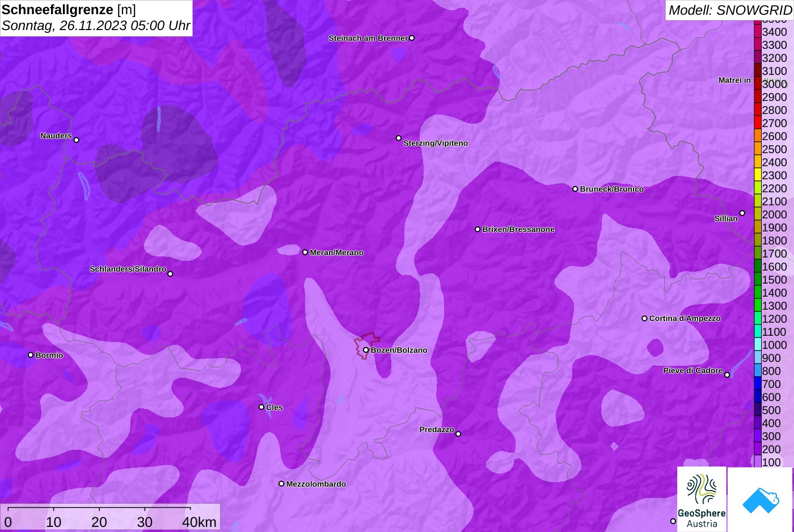794x532 pixels.
Task: Pick the green legend swatch beside 1500
Action: (x=757, y=279)
